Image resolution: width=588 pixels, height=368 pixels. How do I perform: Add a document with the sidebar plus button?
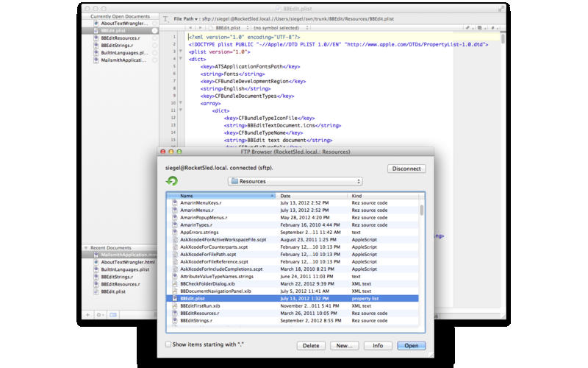click(x=87, y=315)
